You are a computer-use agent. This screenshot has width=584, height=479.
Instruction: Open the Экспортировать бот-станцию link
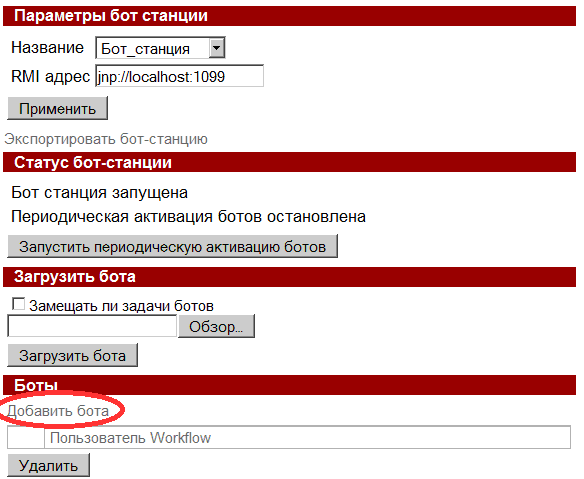point(106,139)
